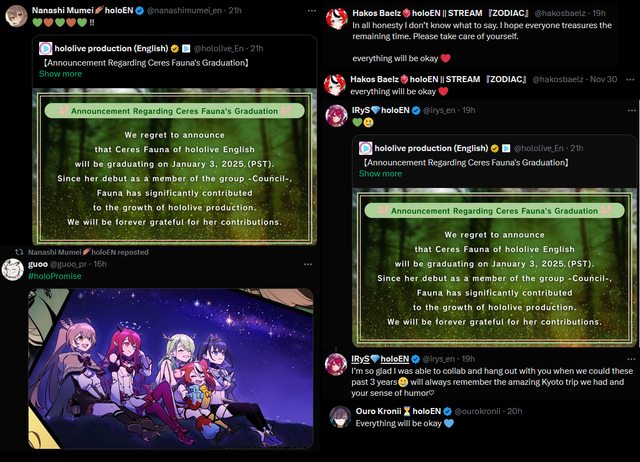Open more options on IRyS quote tweet
Viewport: 640px width, 462px height.
[631, 110]
